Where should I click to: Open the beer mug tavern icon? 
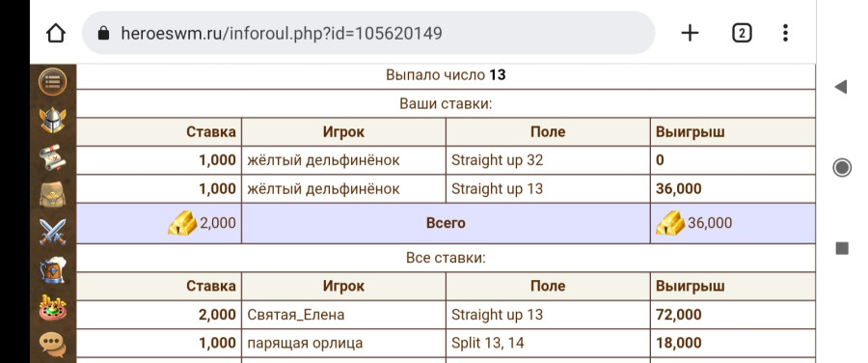pos(53,270)
